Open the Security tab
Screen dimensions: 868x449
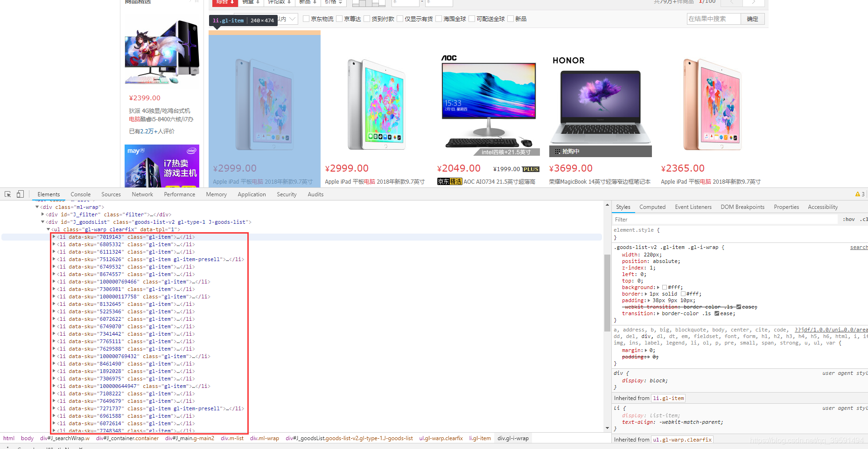(287, 194)
